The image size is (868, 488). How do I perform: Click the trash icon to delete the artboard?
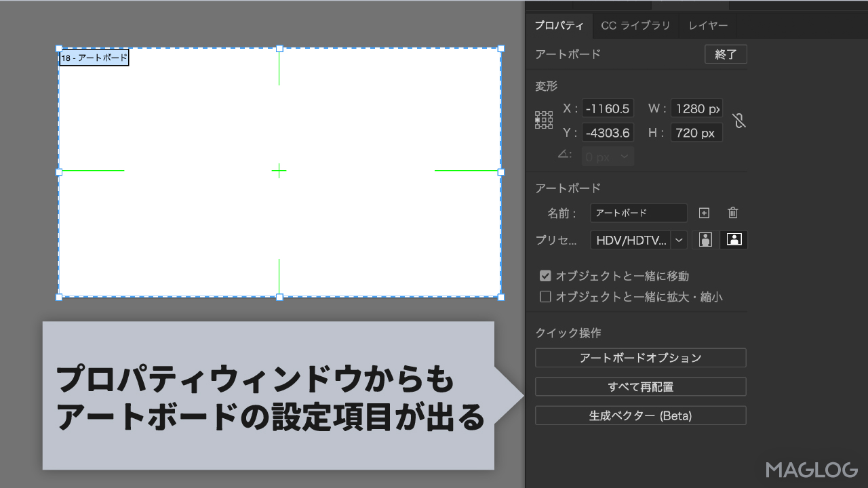tap(732, 213)
